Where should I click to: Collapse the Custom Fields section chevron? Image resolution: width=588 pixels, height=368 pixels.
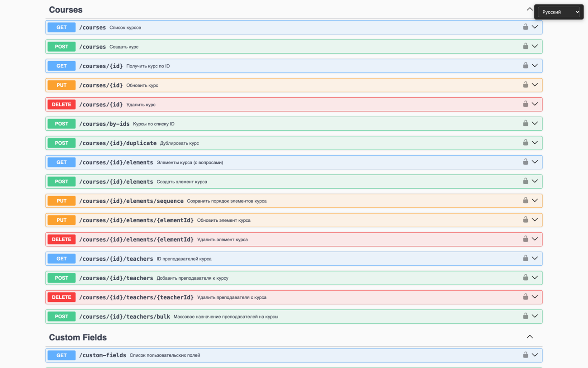(530, 337)
